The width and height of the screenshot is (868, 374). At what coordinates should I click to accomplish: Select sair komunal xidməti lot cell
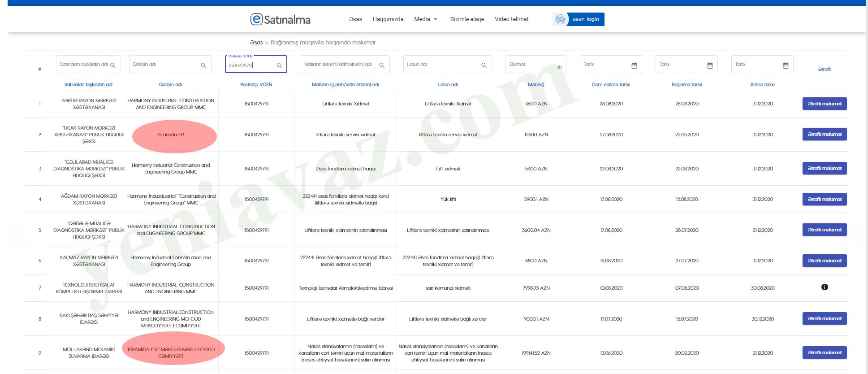pyautogui.click(x=448, y=288)
